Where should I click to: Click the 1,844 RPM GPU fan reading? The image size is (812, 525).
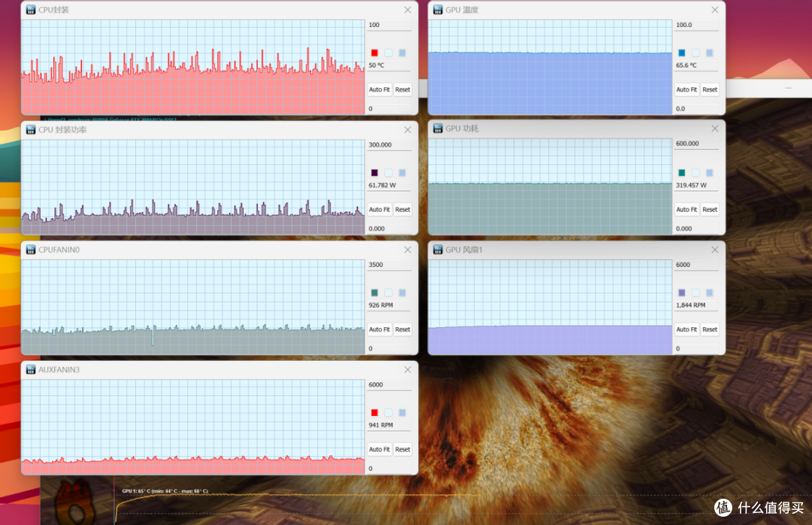(690, 305)
